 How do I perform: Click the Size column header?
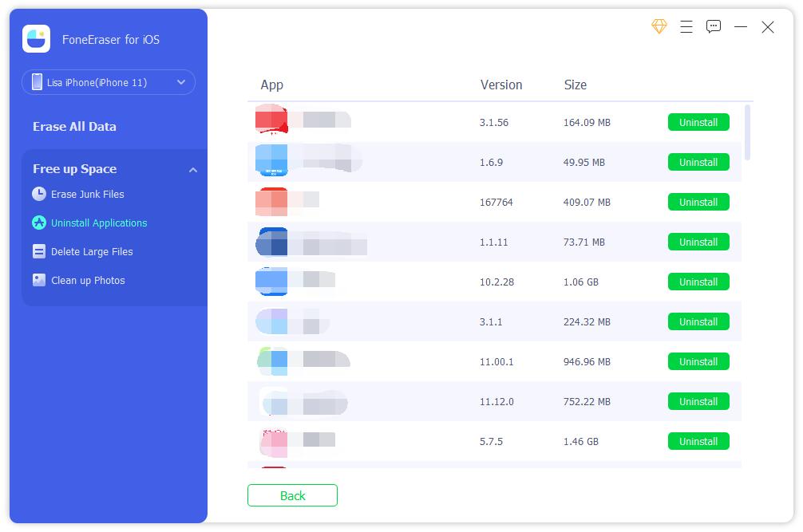point(575,85)
